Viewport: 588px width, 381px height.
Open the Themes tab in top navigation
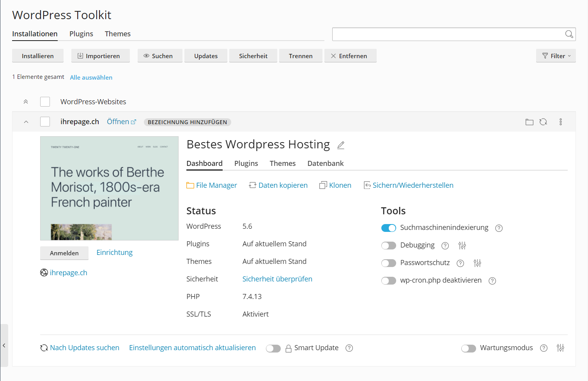pos(117,34)
